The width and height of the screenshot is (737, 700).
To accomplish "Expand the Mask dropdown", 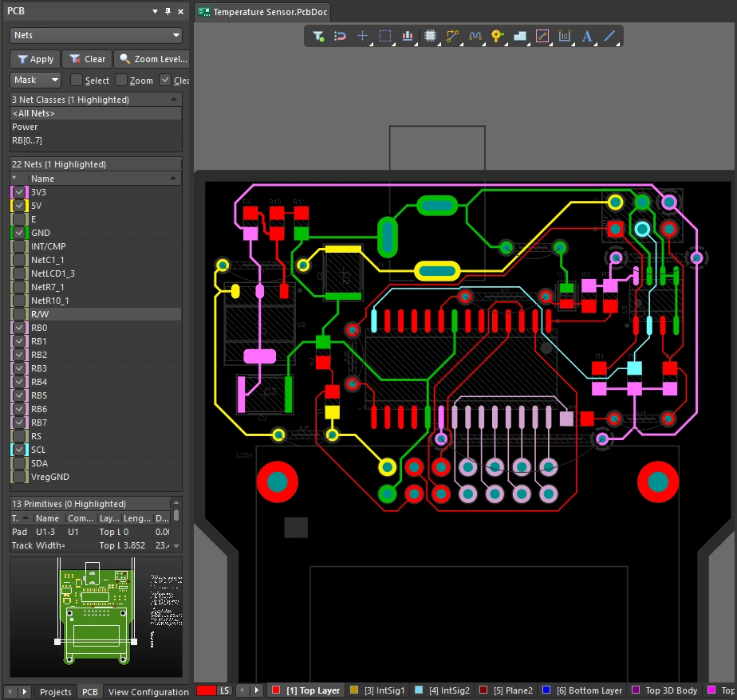I will [36, 81].
